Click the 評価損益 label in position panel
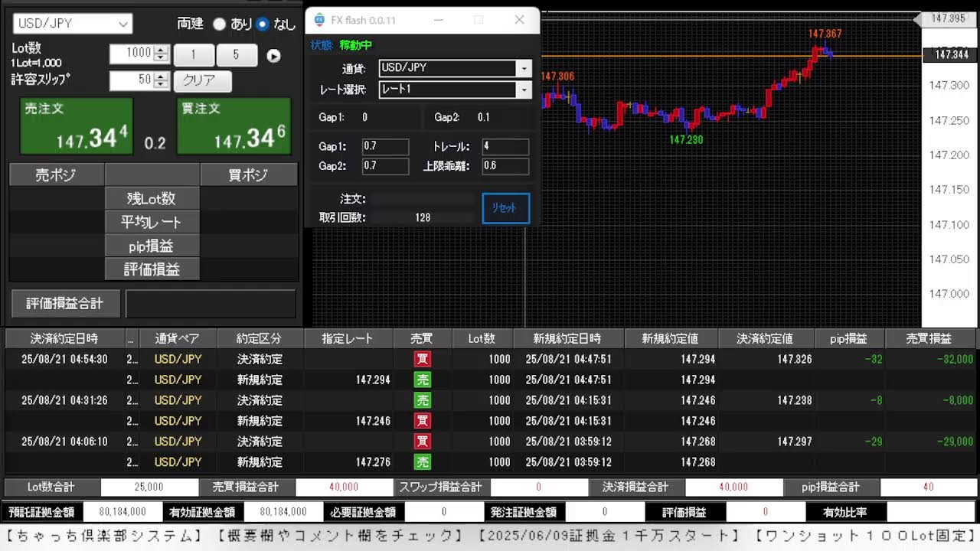980x551 pixels. click(152, 269)
